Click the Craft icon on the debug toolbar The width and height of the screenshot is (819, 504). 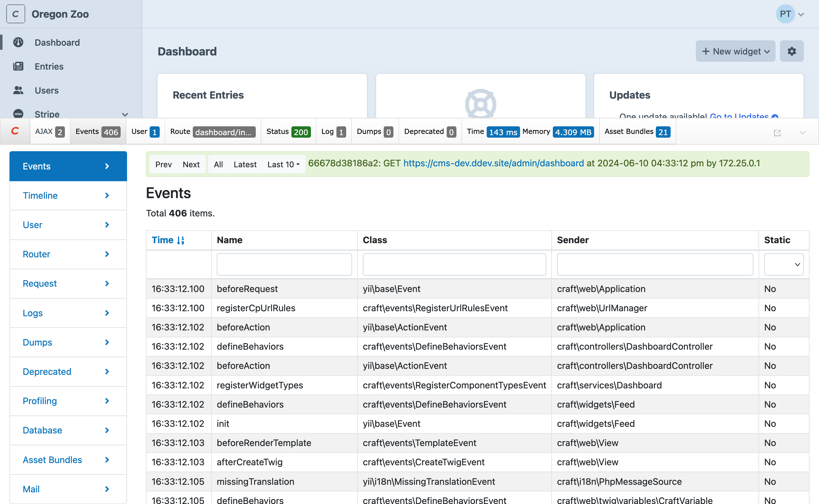(15, 131)
